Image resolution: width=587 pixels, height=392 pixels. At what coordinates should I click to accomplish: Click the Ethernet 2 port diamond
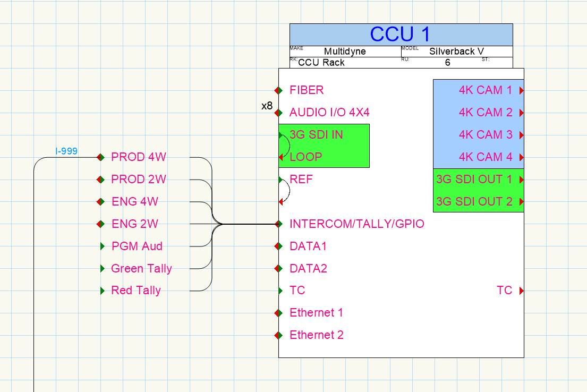(278, 335)
